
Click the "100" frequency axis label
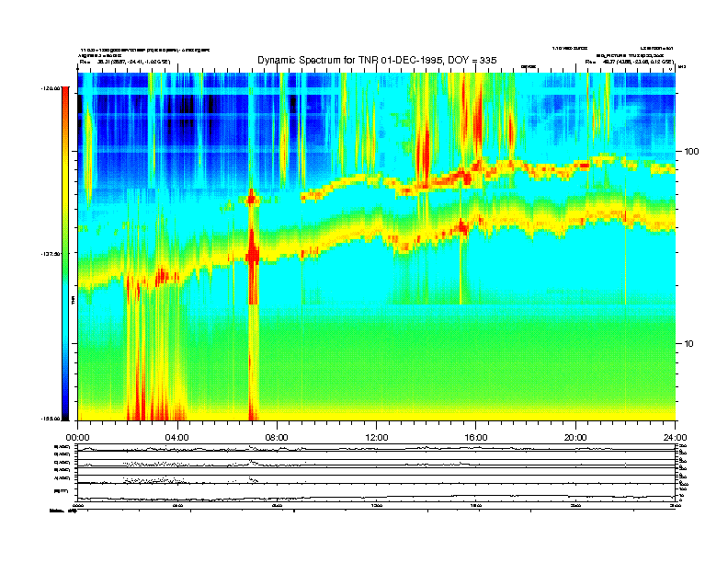tap(691, 152)
